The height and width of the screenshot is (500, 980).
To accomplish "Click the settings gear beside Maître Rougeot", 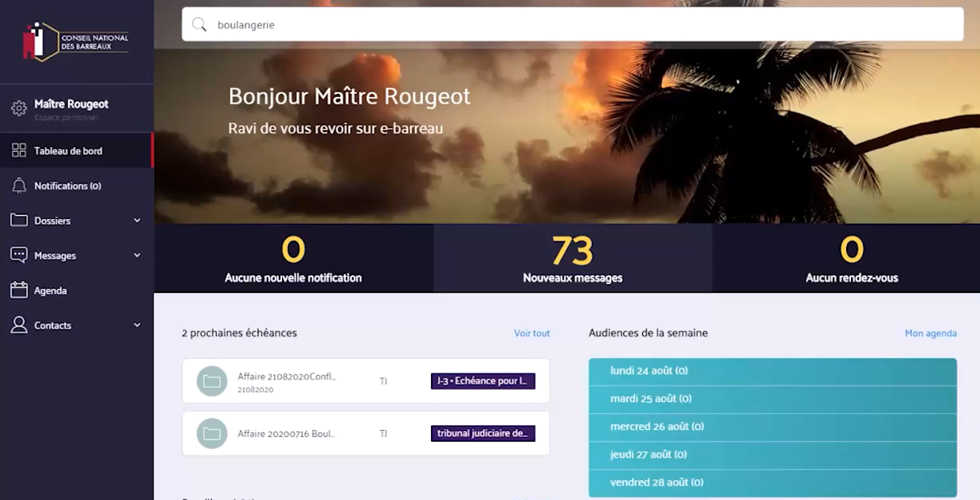I will point(19,109).
